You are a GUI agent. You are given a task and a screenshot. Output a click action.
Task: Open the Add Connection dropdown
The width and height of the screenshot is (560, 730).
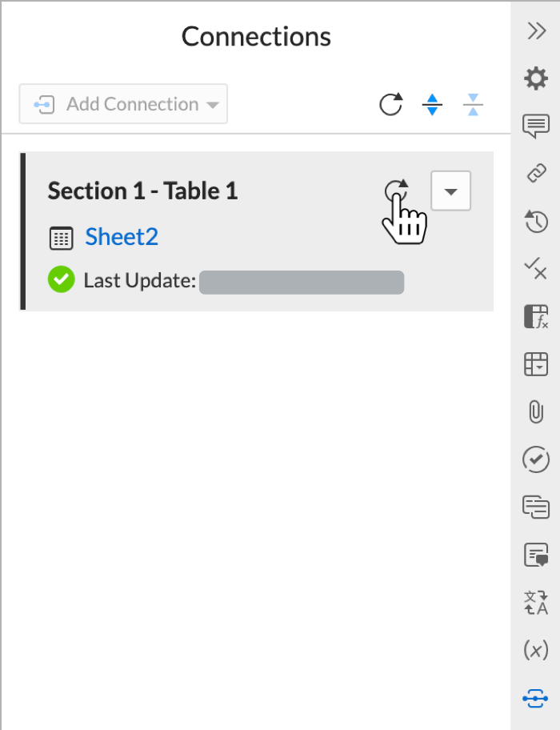pyautogui.click(x=123, y=104)
